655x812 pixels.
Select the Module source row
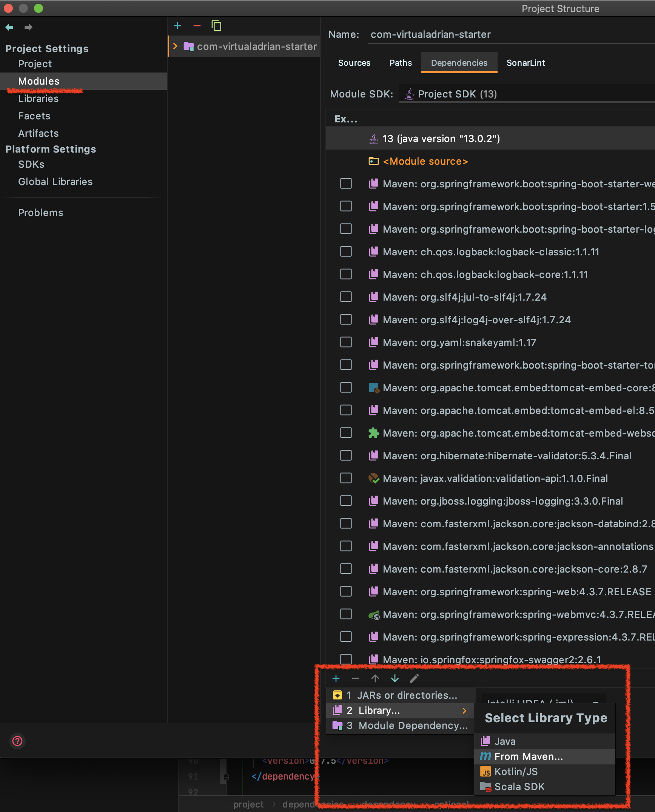pos(490,161)
